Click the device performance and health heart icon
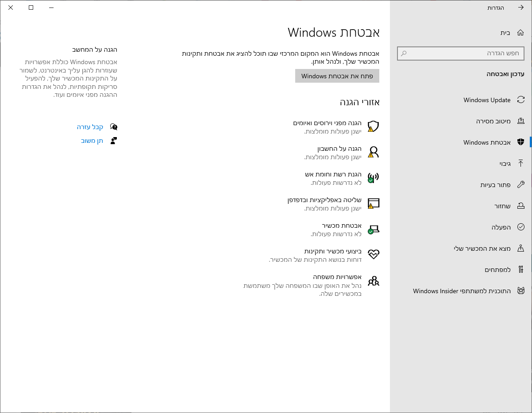Viewport: 532px width, 413px height. pyautogui.click(x=374, y=255)
